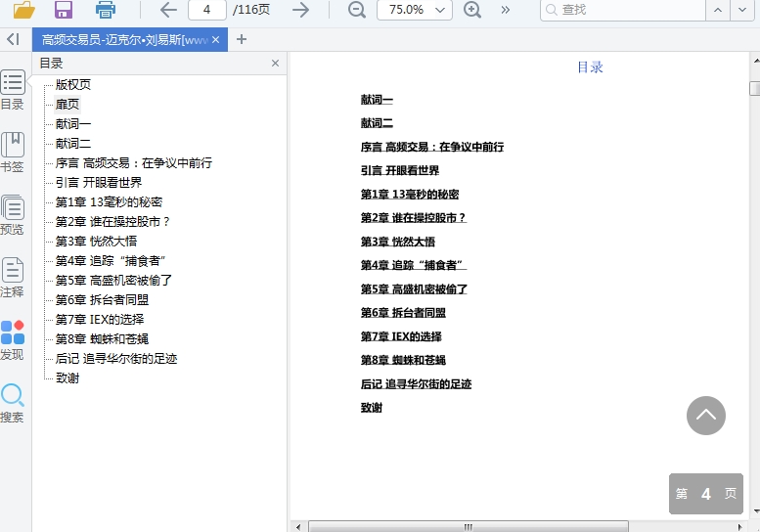Select 第7章 IEX的选择 in outline
The image size is (760, 532).
[100, 319]
